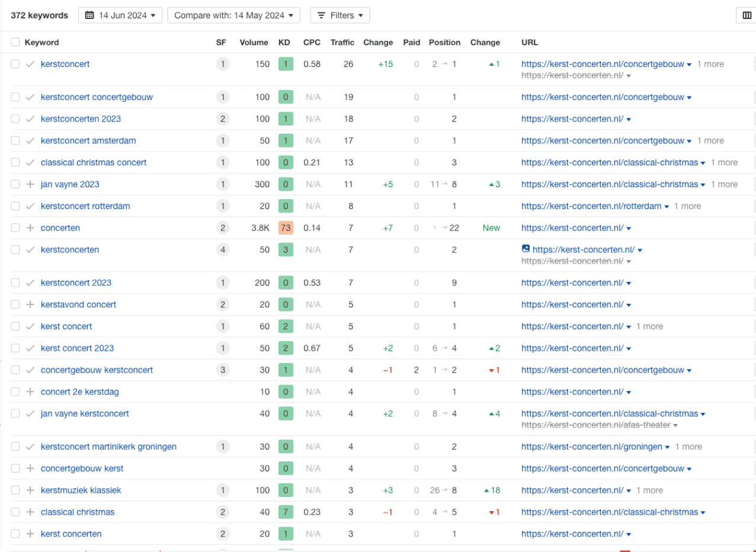Open the kerstconcert amsterdam keyword link

(88, 141)
